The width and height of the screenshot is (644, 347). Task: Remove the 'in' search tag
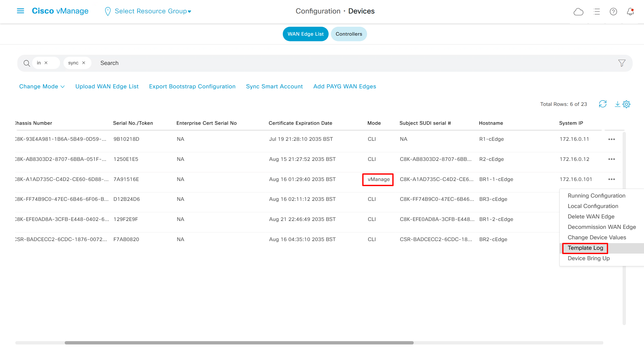click(x=46, y=63)
